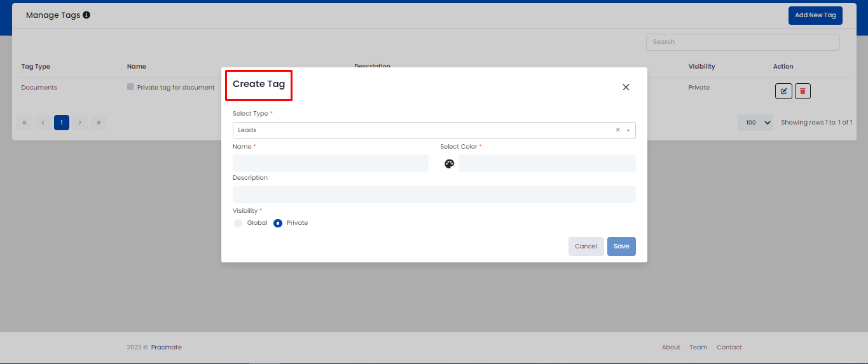Click the Action column header
This screenshot has width=868, height=364.
tap(783, 67)
